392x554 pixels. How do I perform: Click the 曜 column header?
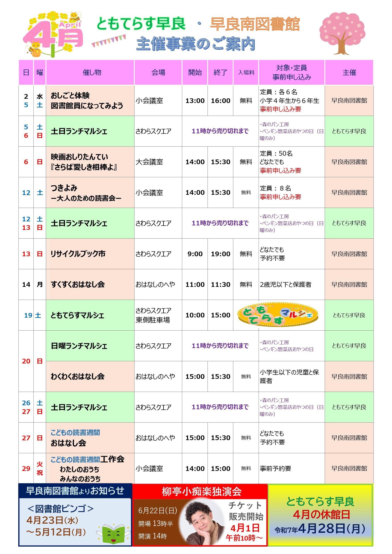40,72
